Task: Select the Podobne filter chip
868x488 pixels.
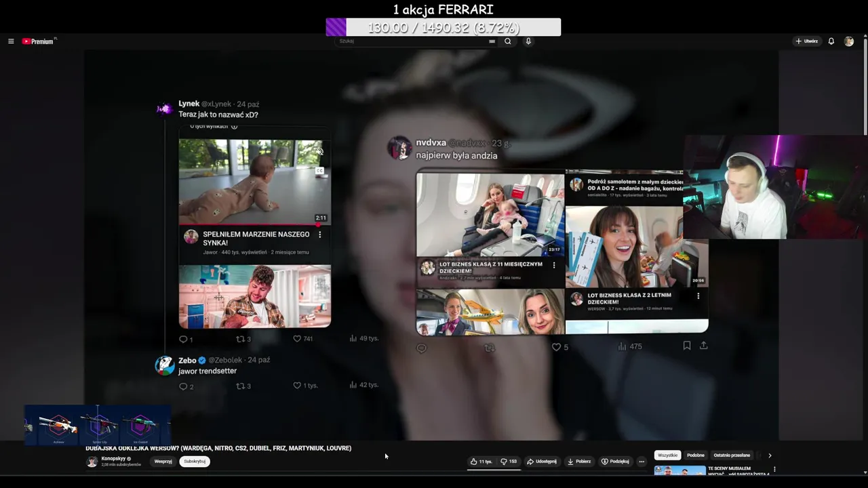Action: tap(696, 455)
